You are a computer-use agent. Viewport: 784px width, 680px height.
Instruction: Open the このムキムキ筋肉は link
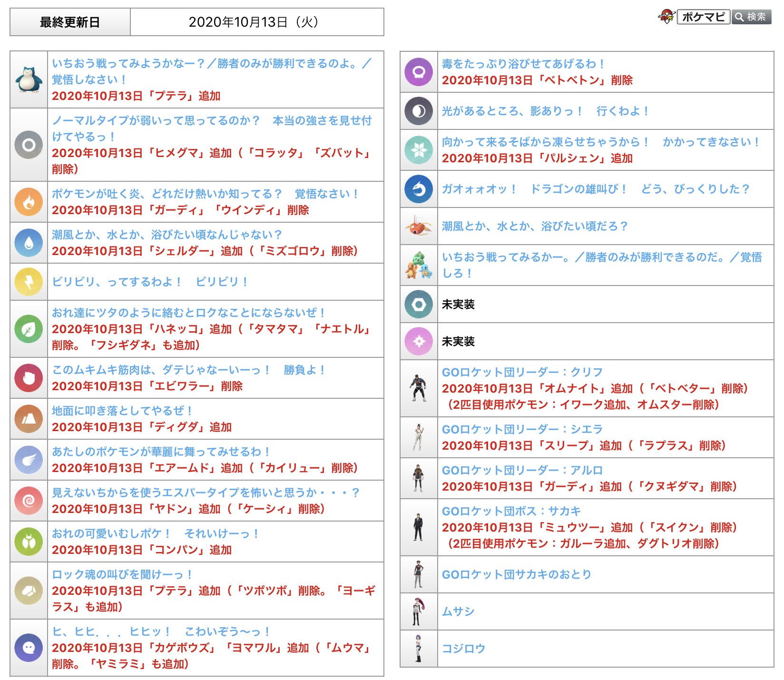coord(188,370)
